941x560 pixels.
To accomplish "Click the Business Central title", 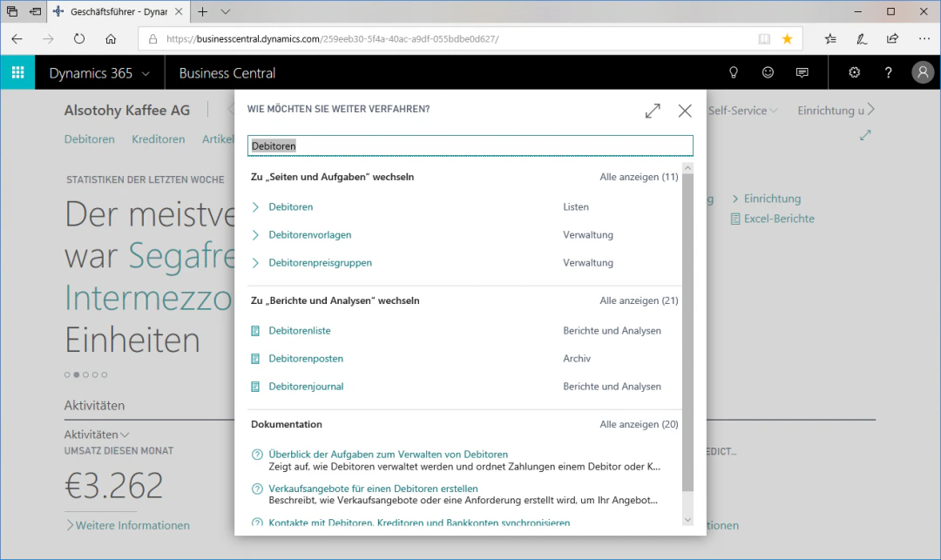I will tap(227, 73).
